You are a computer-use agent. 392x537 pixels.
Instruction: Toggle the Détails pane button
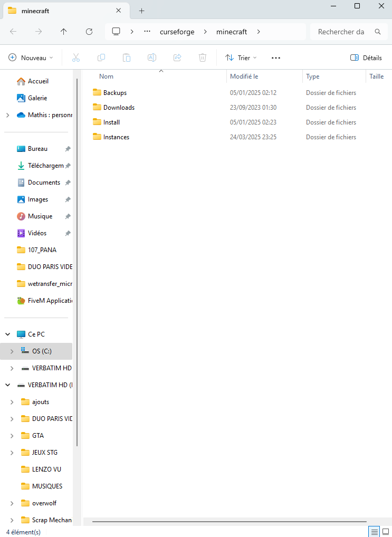pyautogui.click(x=366, y=57)
